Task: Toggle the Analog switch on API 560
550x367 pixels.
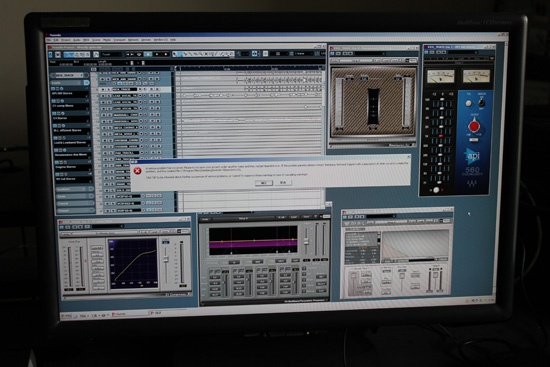Action: (x=482, y=102)
